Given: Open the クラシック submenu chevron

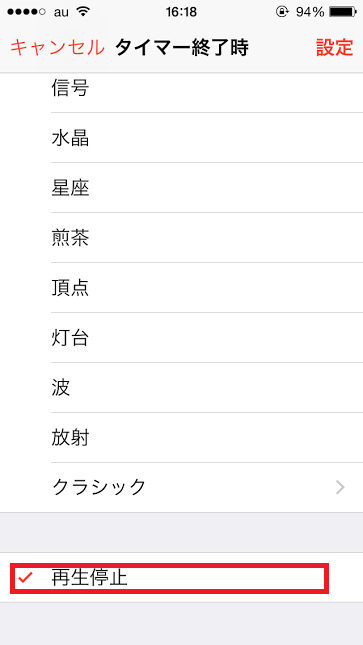Looking at the screenshot, I should click(340, 487).
